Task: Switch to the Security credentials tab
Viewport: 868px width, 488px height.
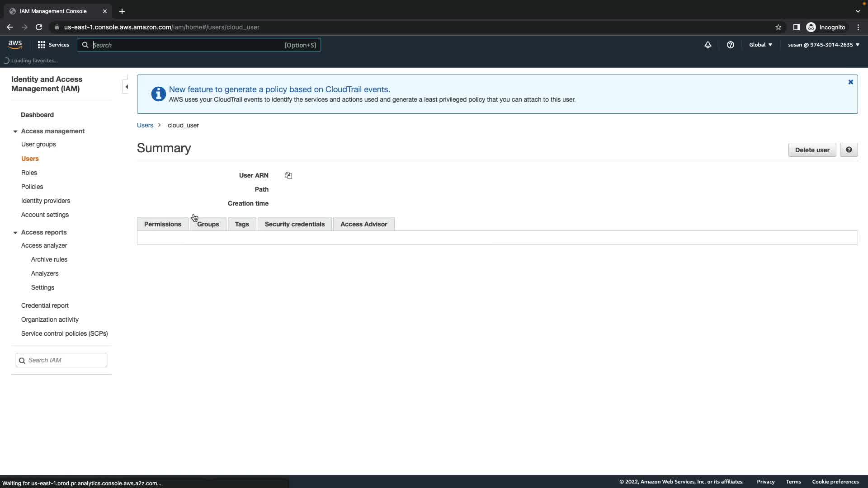Action: [x=294, y=224]
